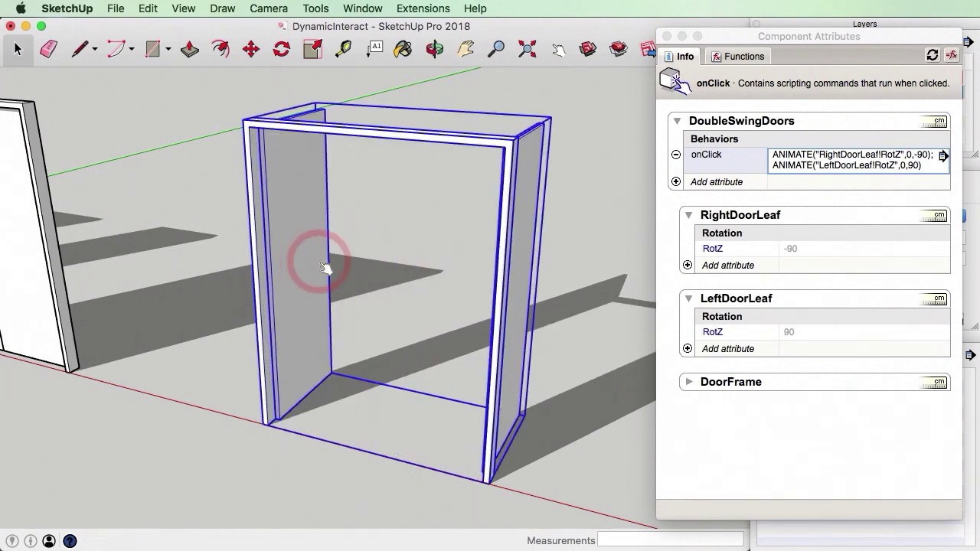Collapse the LeftDoorLeaf section
Viewport: 980px width, 551px height.
(688, 298)
